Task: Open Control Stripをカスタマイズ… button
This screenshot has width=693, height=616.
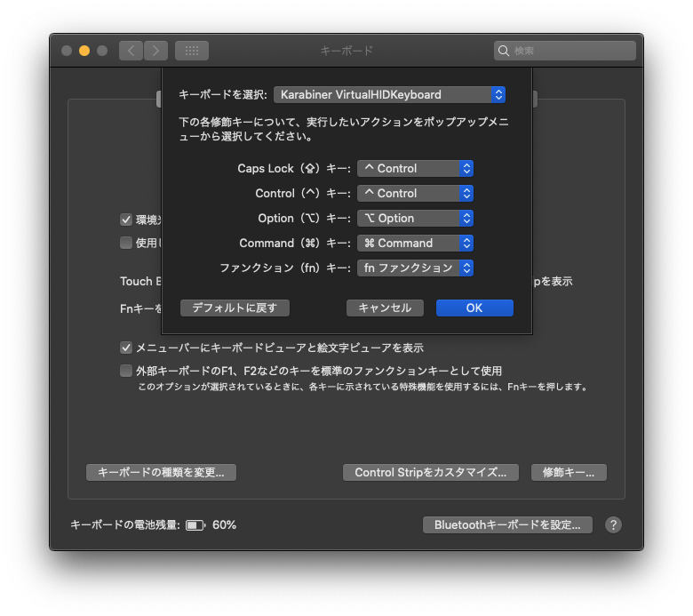Action: click(431, 472)
